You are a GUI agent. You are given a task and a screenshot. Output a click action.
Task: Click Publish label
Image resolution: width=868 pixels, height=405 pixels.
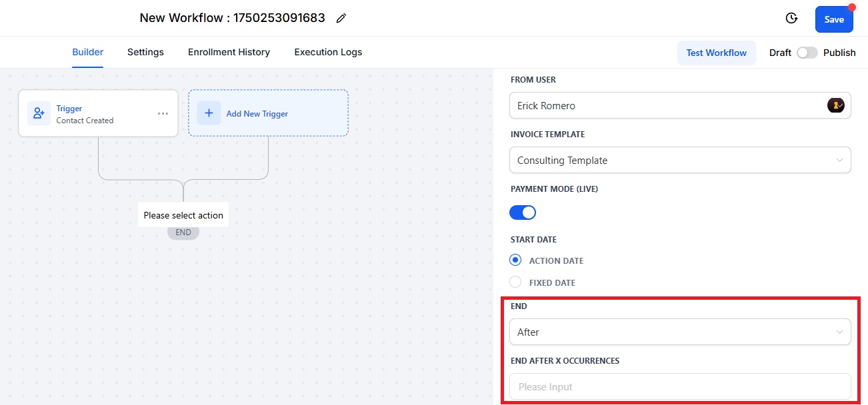click(x=839, y=53)
